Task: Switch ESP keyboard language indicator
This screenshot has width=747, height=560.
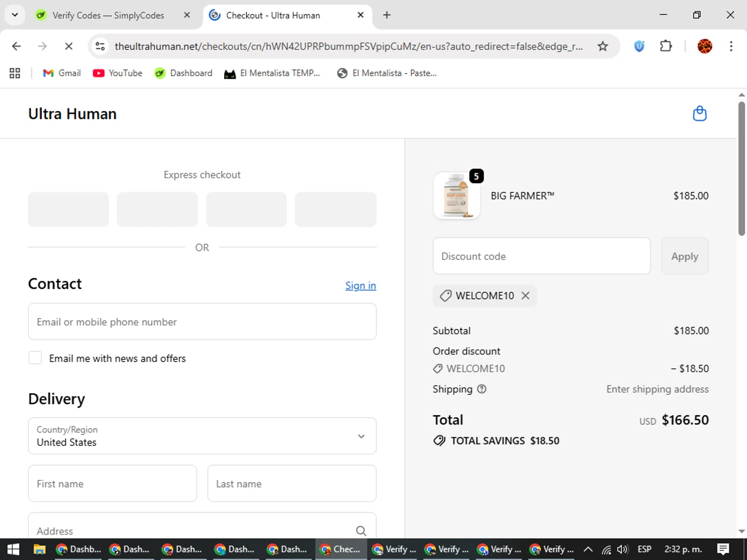Action: click(x=644, y=549)
